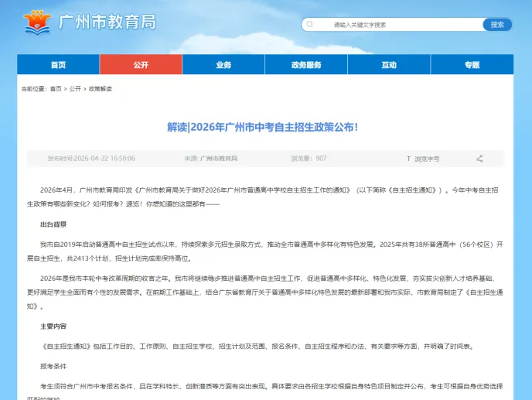The image size is (532, 400).
Task: Open the 政务服务 navigation tab
Action: click(306, 64)
